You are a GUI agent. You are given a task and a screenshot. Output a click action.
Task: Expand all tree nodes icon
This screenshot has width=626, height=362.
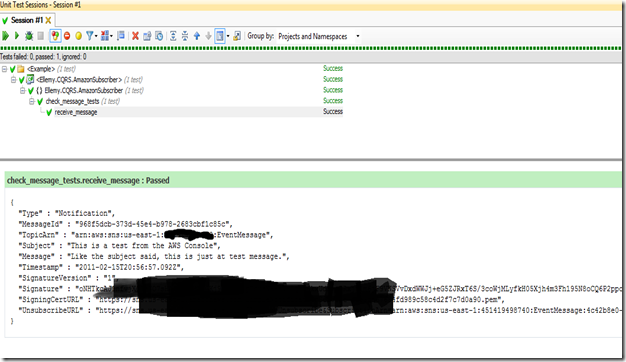pyautogui.click(x=173, y=36)
